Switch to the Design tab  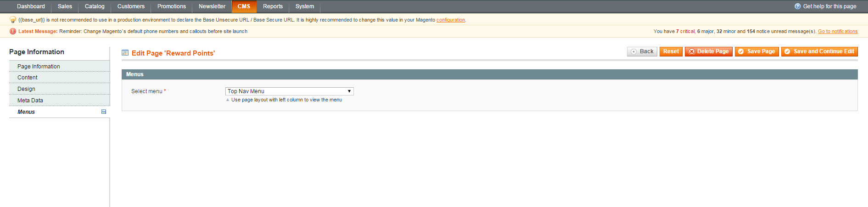26,89
